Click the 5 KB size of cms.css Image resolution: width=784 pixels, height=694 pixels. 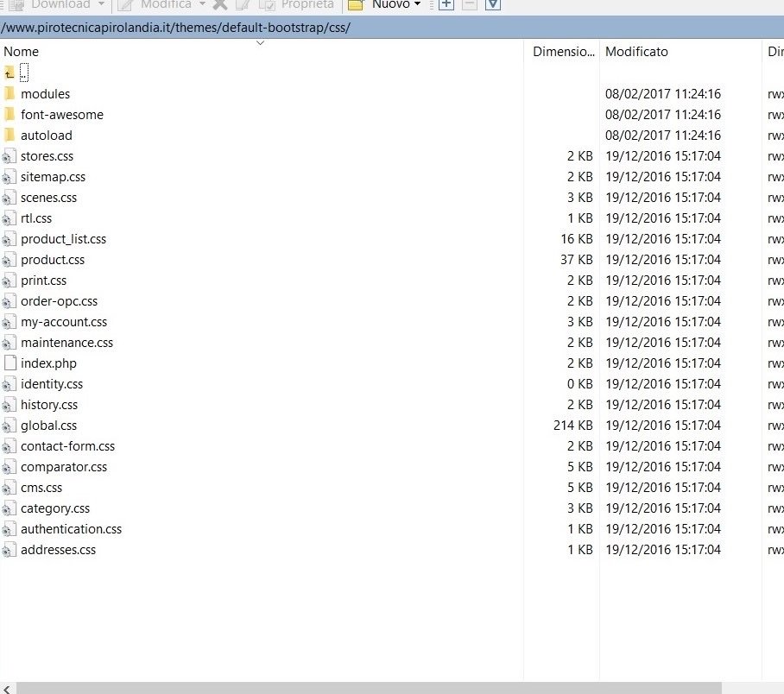(x=579, y=488)
